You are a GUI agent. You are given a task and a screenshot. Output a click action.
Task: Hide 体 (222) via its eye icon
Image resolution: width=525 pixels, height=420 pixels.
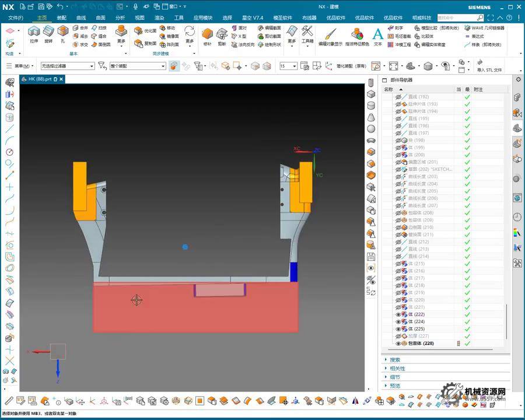tap(399, 314)
